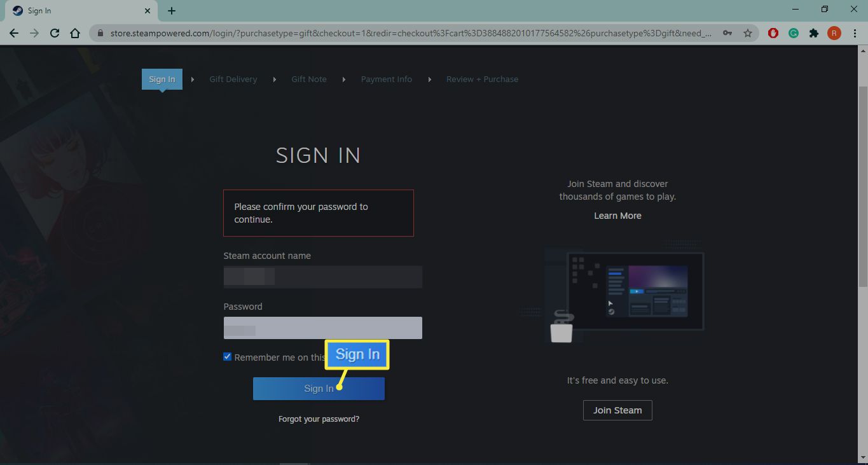Toggle Remember me checkbox
868x465 pixels.
(x=227, y=357)
